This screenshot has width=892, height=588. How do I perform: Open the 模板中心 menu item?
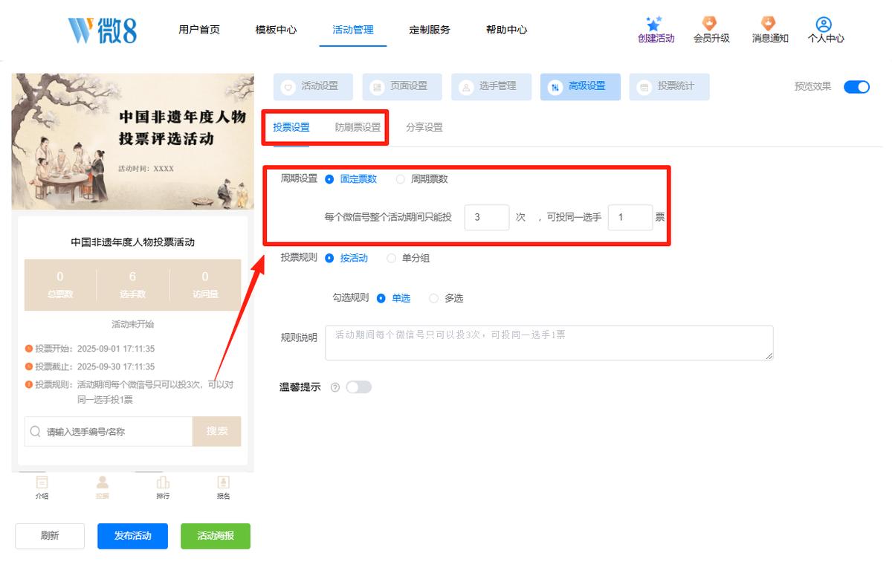(x=276, y=30)
